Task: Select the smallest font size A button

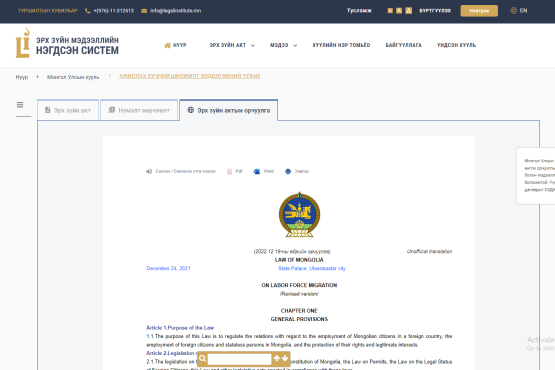Action: click(390, 11)
